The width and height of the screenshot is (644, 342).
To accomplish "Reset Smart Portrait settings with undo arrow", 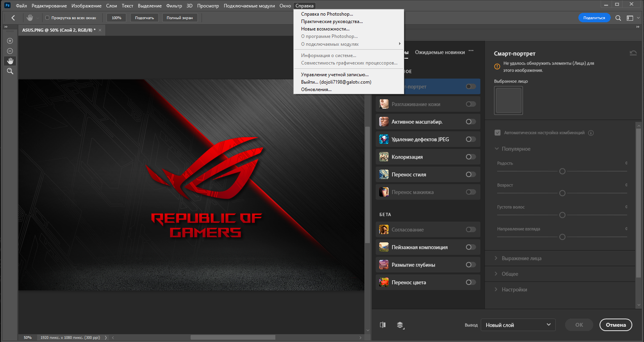I will (633, 53).
